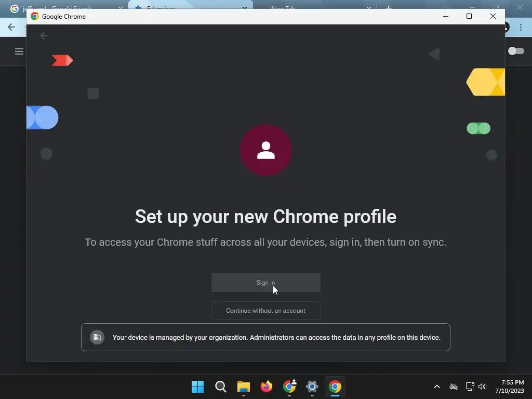Open taskbar Search
Viewport: 532px width, 399px height.
(220, 387)
